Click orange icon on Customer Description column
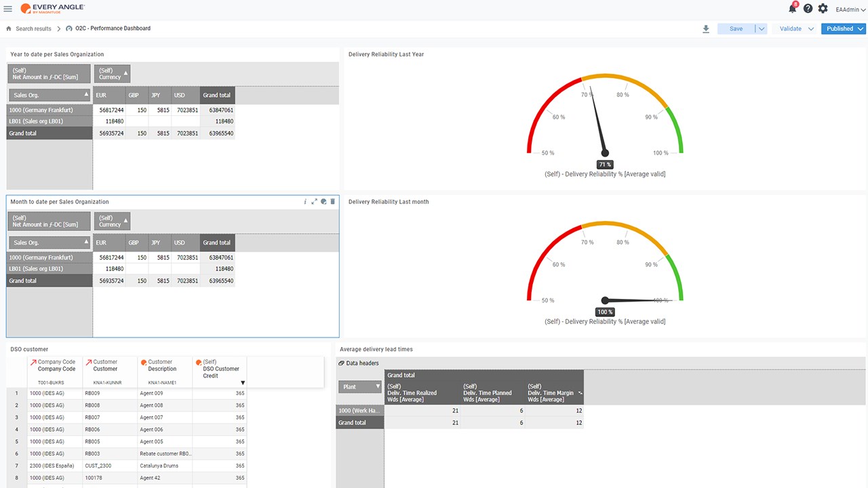Image resolution: width=868 pixels, height=488 pixels. (x=144, y=362)
